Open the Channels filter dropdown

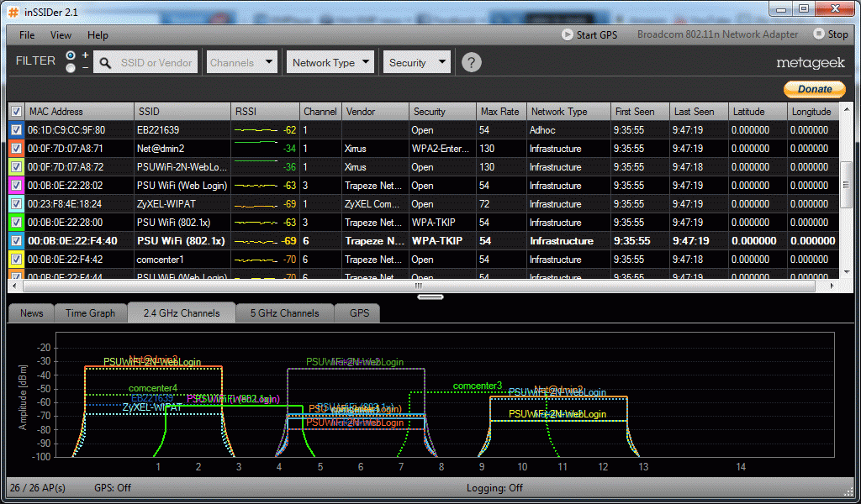pos(241,62)
